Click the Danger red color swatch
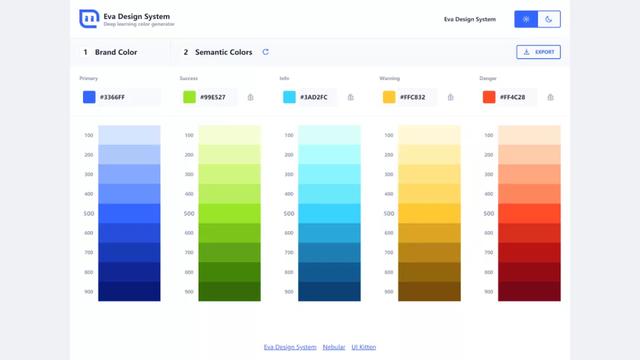 489,97
